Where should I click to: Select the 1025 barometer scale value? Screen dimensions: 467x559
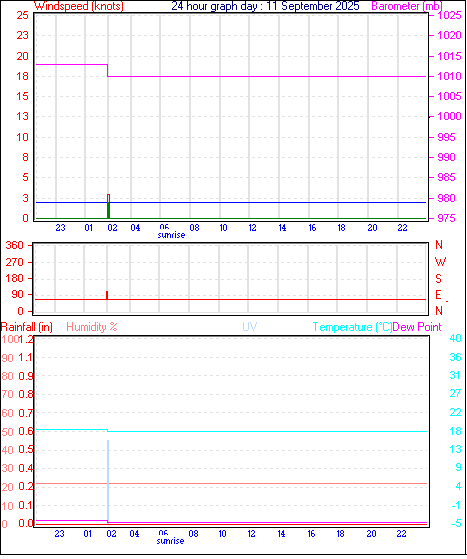coord(449,15)
